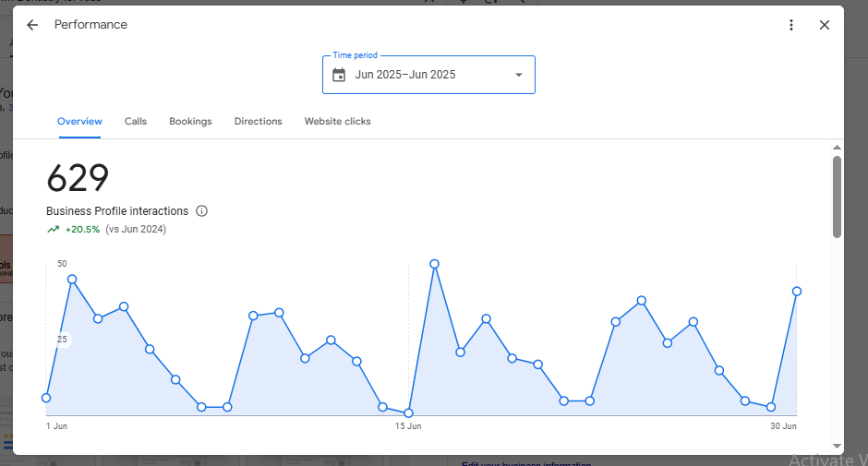View the Website clicks tab

337,122
